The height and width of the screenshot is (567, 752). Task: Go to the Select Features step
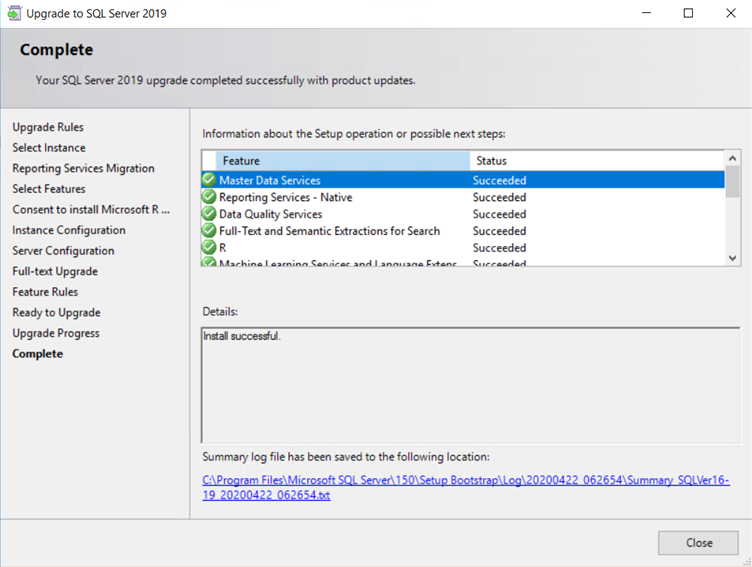49,189
